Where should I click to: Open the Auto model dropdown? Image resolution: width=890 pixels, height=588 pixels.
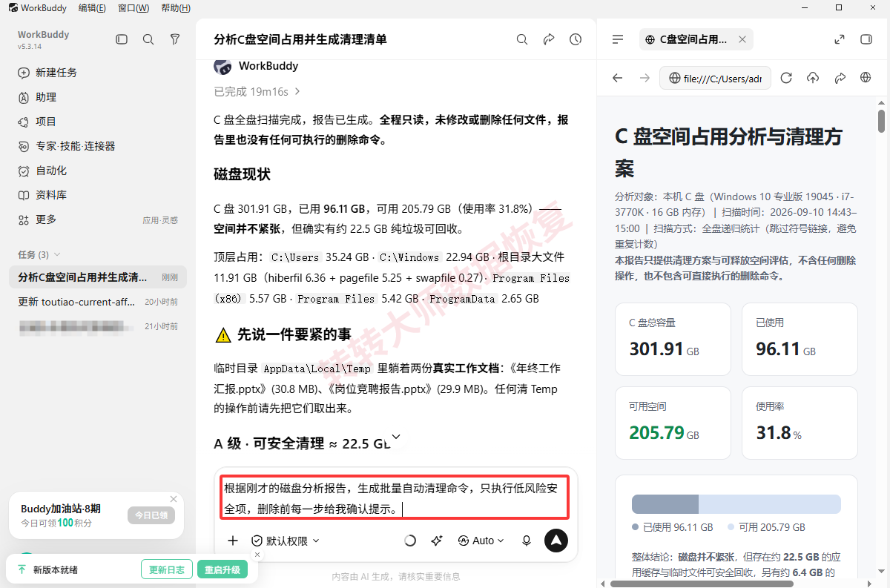point(481,541)
